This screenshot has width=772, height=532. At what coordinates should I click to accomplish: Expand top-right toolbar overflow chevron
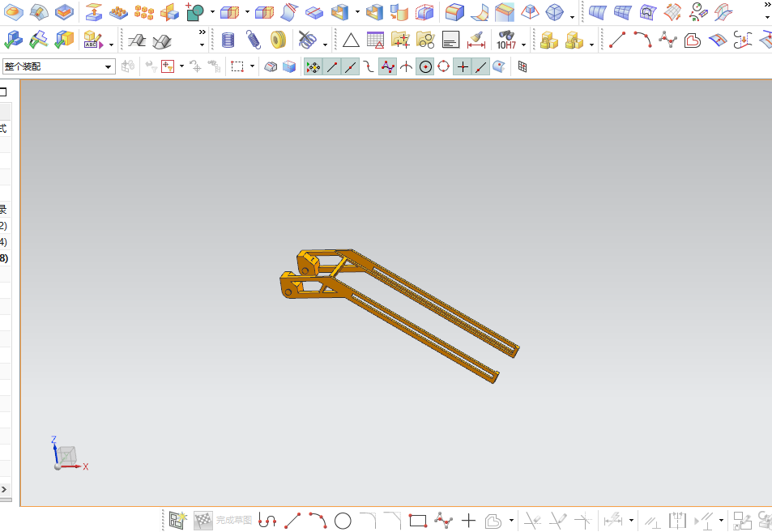pyautogui.click(x=767, y=4)
